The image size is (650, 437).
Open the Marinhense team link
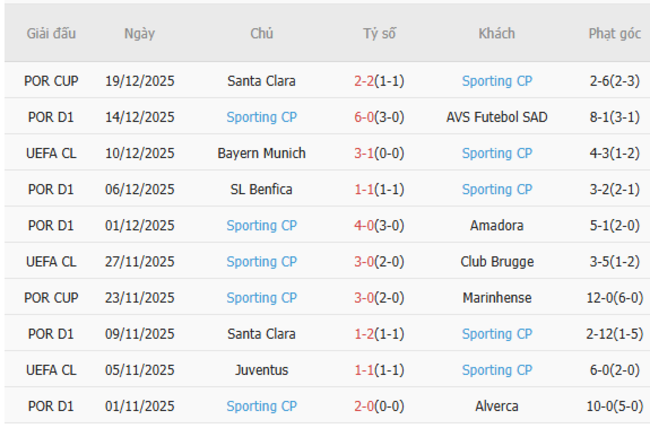(496, 298)
